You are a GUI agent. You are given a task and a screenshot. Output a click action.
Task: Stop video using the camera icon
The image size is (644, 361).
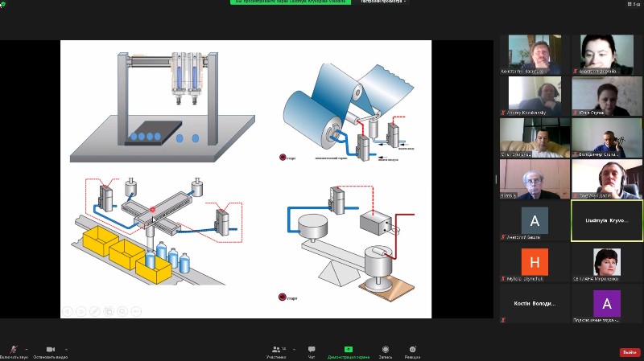tap(51, 350)
